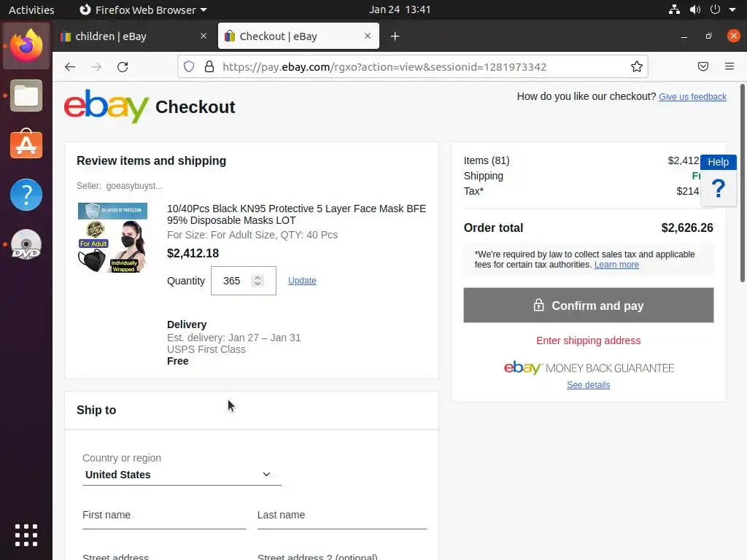Click the back navigation arrow
Viewport: 747px width, 560px height.
coord(70,67)
